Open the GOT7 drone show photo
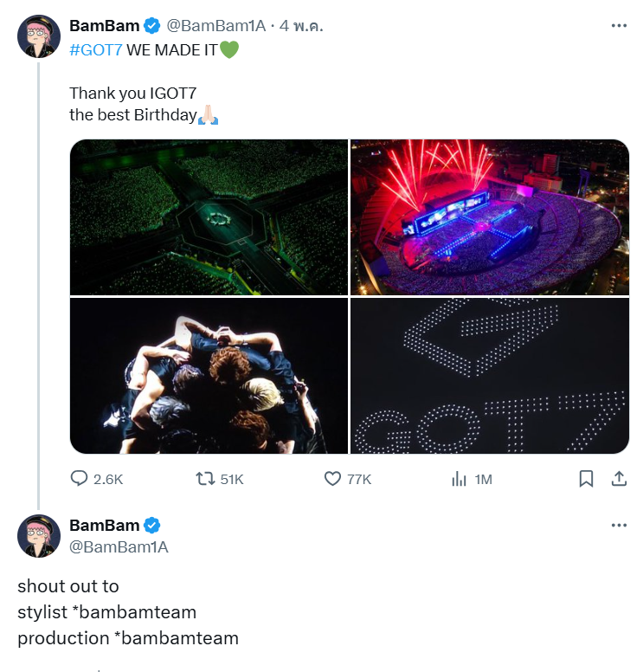The width and height of the screenshot is (643, 672). click(490, 376)
